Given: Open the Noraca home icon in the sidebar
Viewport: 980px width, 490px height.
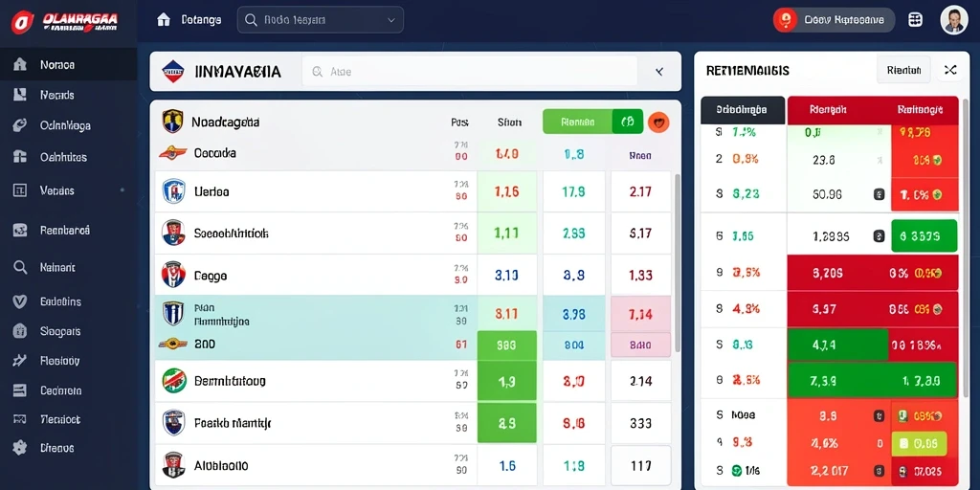Looking at the screenshot, I should 20,64.
